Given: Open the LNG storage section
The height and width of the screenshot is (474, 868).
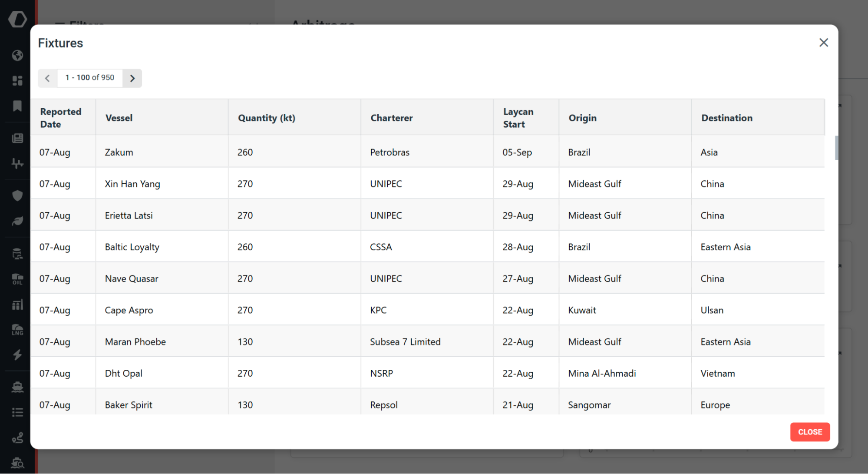Looking at the screenshot, I should [17, 329].
